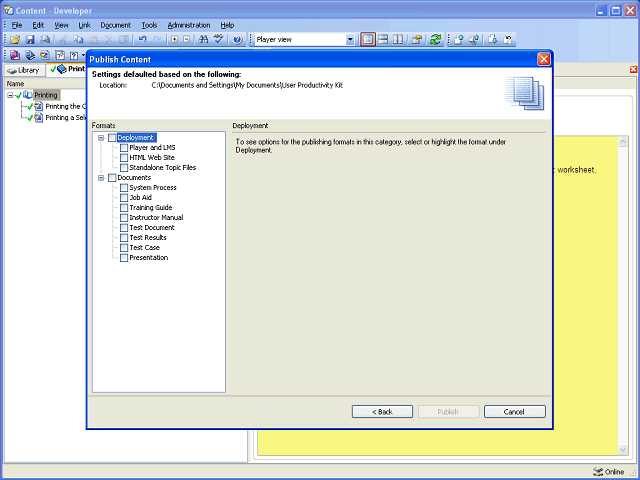
Task: Open Find with the binoculars icon
Action: click(203, 40)
